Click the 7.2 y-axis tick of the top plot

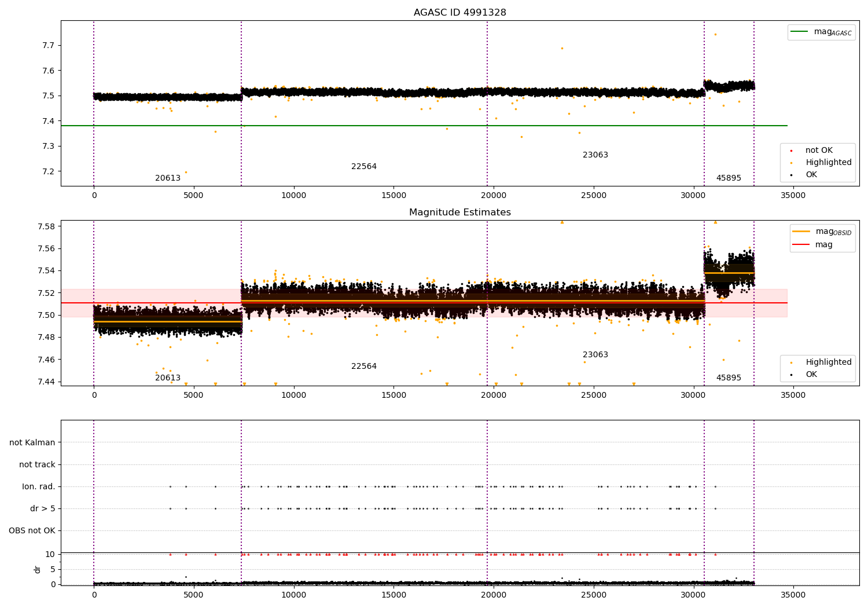click(x=48, y=171)
